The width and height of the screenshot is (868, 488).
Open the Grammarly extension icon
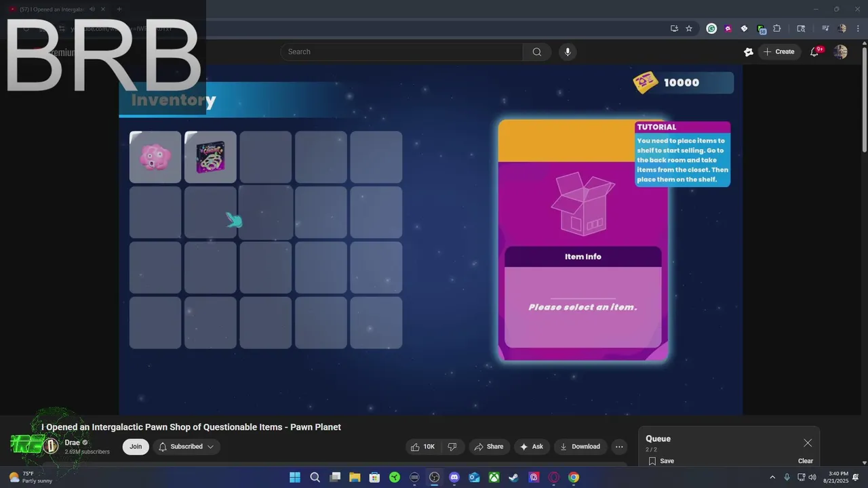click(711, 28)
